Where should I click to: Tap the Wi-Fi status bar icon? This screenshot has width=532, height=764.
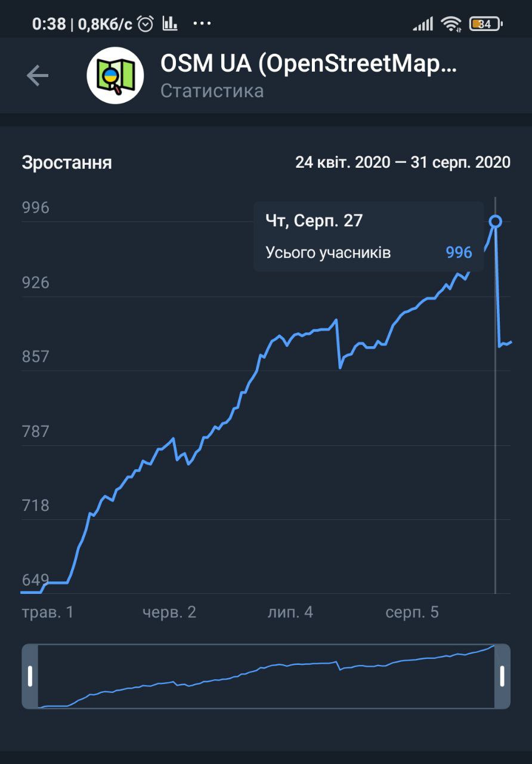451,24
